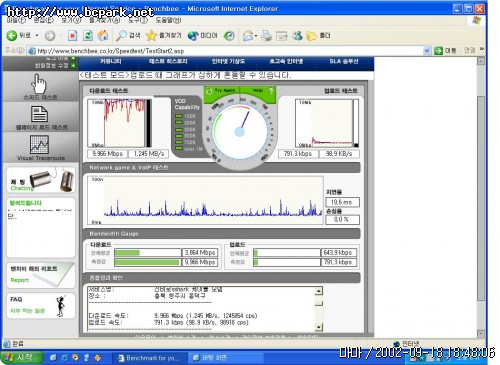Click the 98.9 KB/s upload value
The height and width of the screenshot is (365, 500).
(339, 154)
